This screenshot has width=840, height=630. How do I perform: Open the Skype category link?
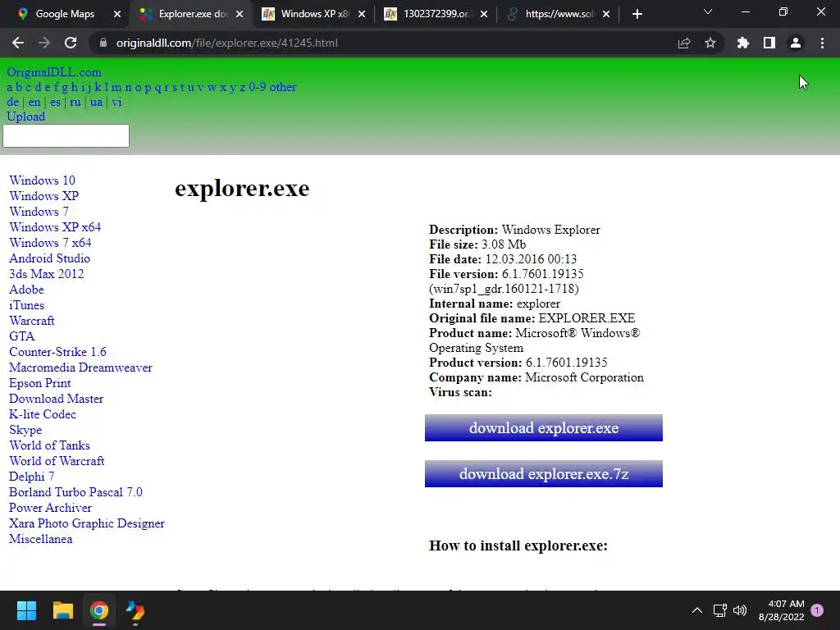pyautogui.click(x=25, y=430)
